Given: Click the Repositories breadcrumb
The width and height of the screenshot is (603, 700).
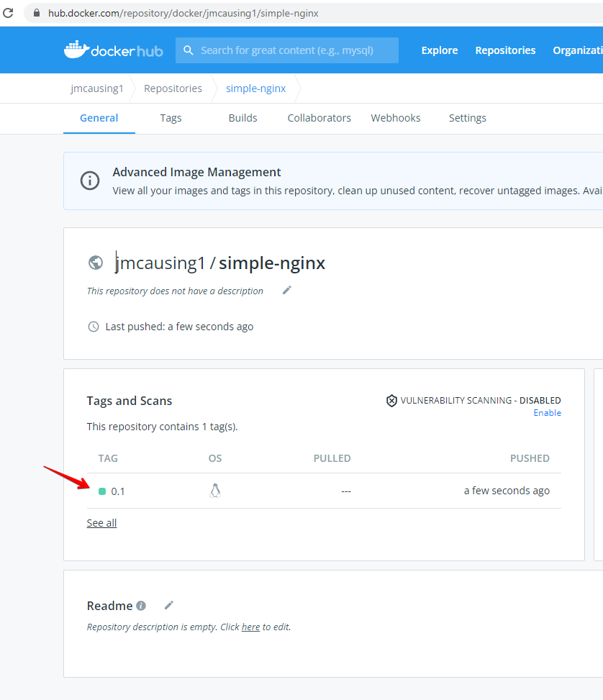Looking at the screenshot, I should point(173,88).
